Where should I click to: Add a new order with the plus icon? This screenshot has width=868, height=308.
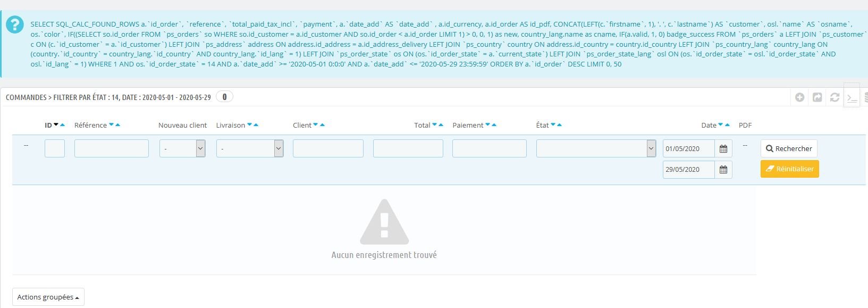[x=799, y=97]
